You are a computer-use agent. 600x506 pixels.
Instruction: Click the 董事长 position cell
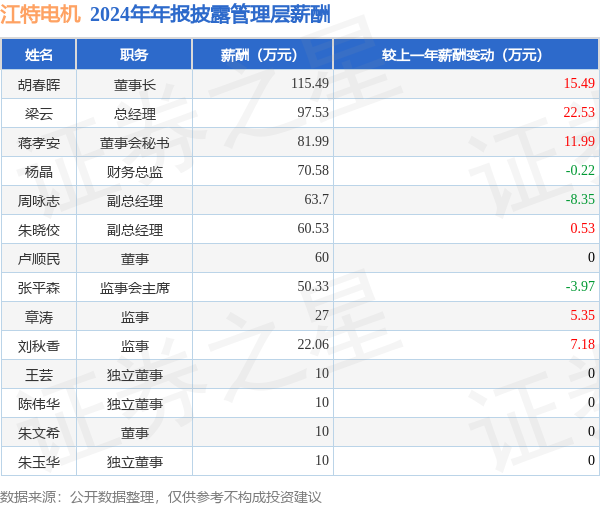(135, 85)
